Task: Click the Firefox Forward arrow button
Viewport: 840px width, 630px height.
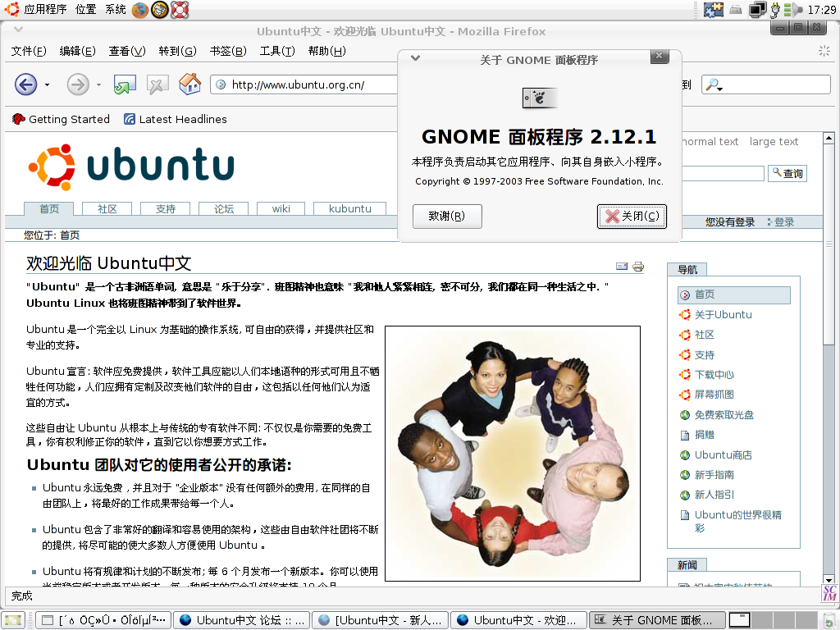Action: [x=78, y=84]
